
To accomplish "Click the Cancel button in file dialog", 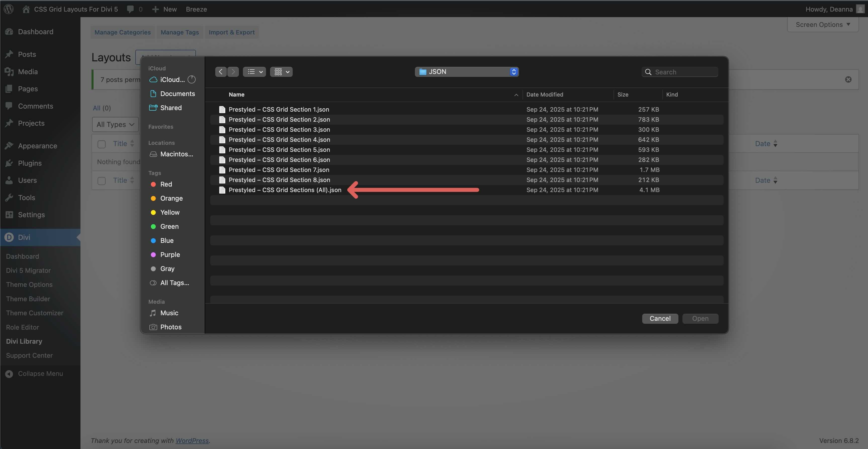I will click(660, 318).
